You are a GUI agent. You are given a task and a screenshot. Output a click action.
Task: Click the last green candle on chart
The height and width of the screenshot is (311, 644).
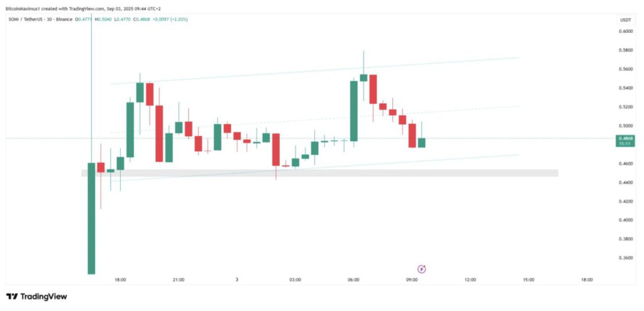tap(421, 142)
